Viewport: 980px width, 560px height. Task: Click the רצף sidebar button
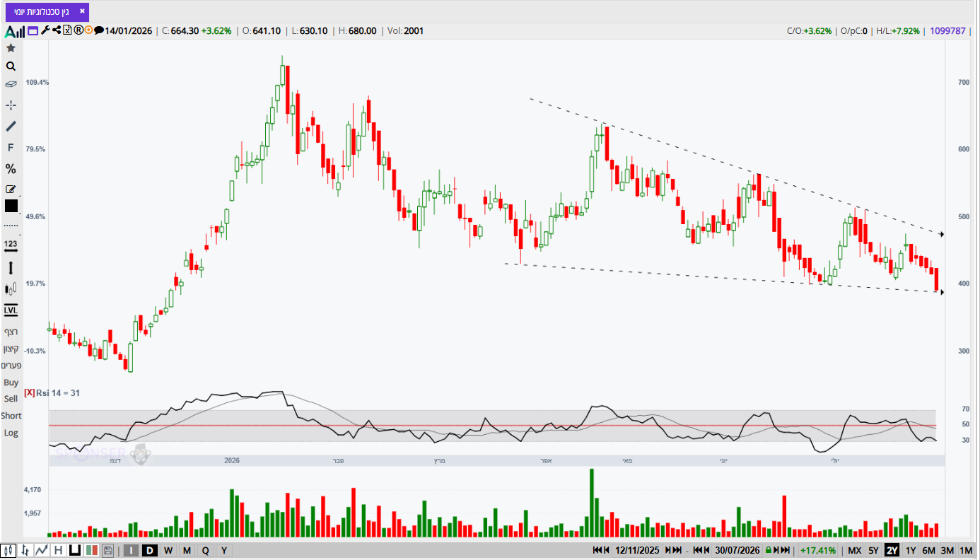[11, 332]
